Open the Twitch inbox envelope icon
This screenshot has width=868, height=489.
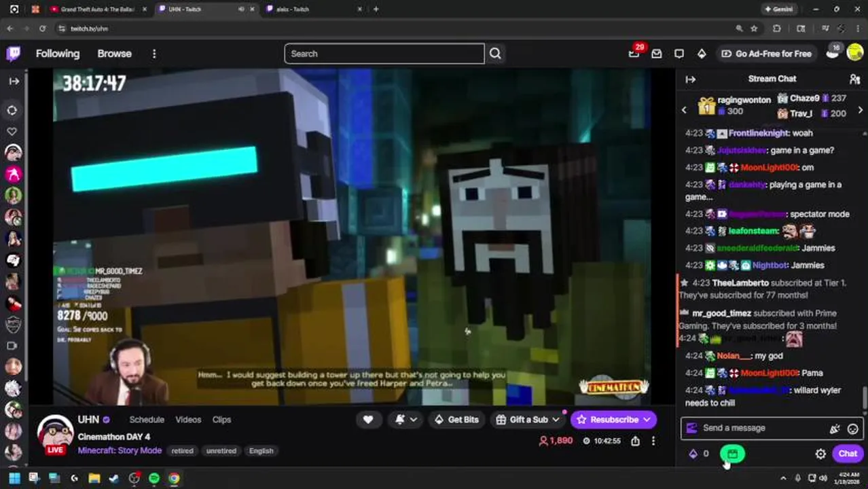tap(656, 54)
